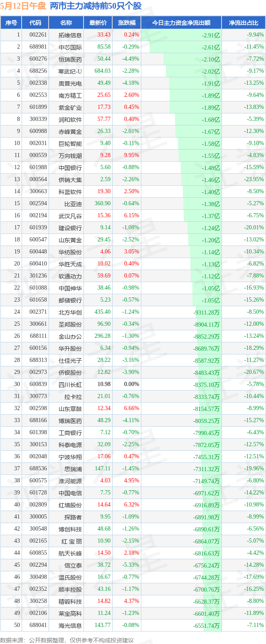
Task: Select stock name 北方华创
Action: coord(70,312)
